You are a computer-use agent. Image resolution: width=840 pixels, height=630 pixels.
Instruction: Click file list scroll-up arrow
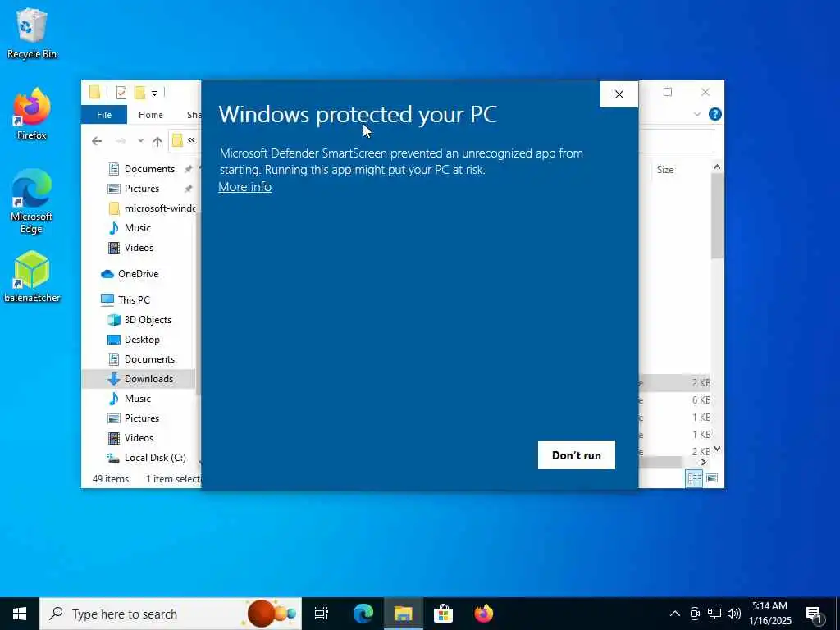click(x=717, y=167)
